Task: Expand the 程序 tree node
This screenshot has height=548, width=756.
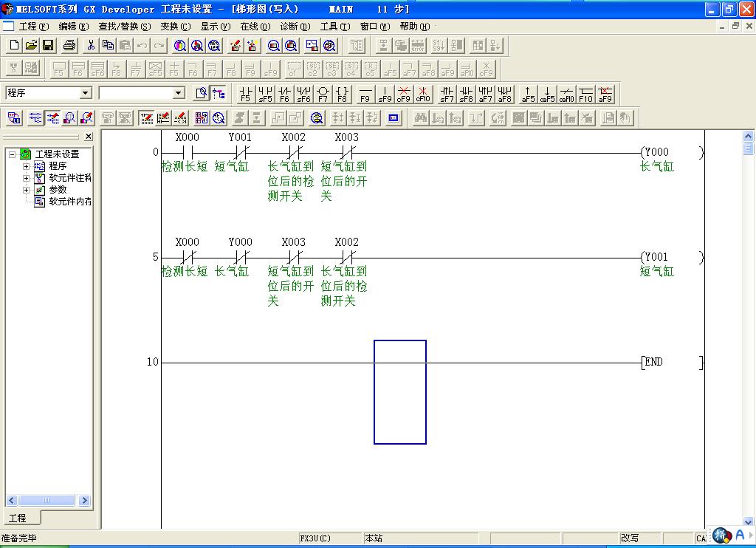Action: [27, 166]
